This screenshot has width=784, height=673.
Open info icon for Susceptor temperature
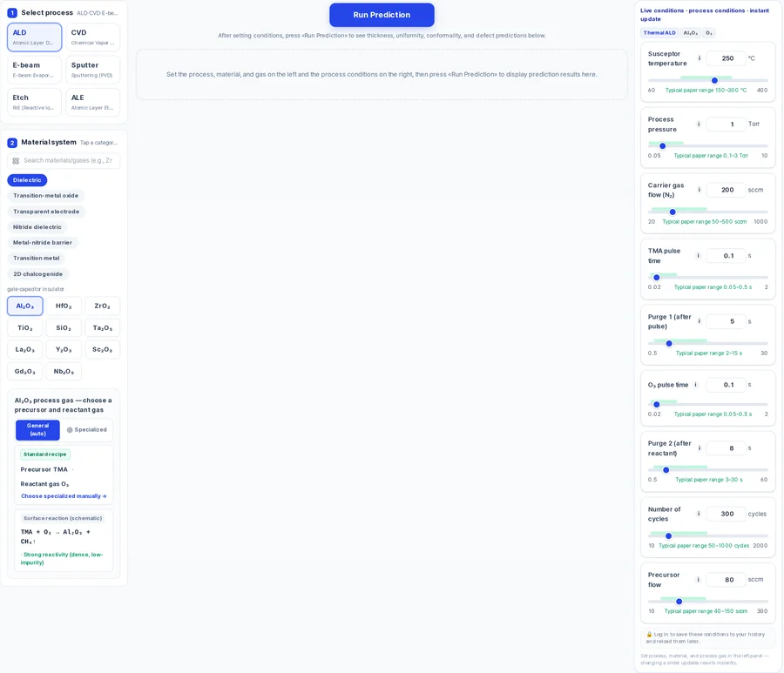click(x=699, y=58)
